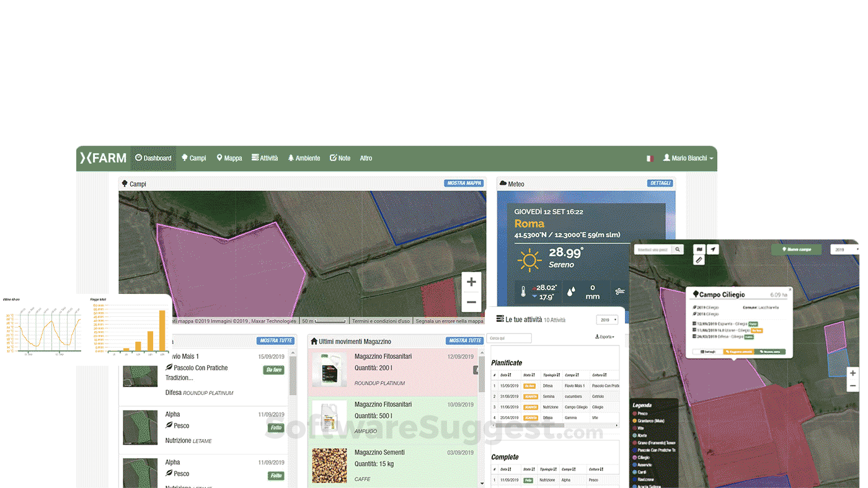Zoom in on the Campi map

(471, 282)
